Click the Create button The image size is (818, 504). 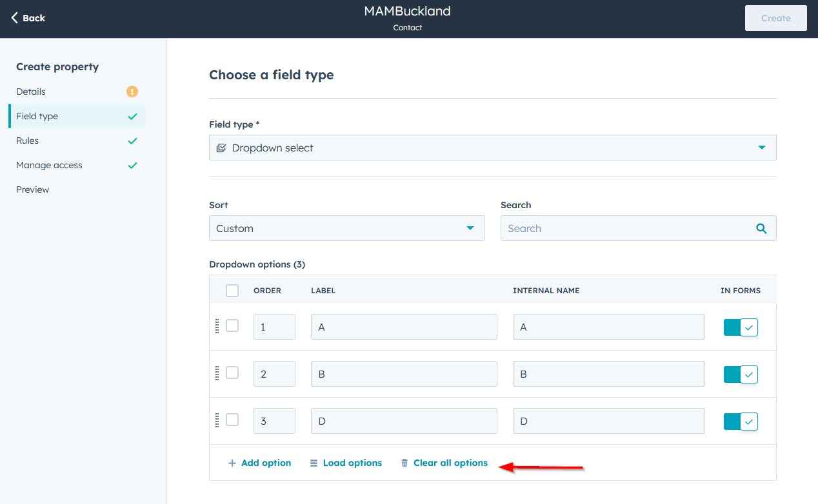tap(775, 18)
